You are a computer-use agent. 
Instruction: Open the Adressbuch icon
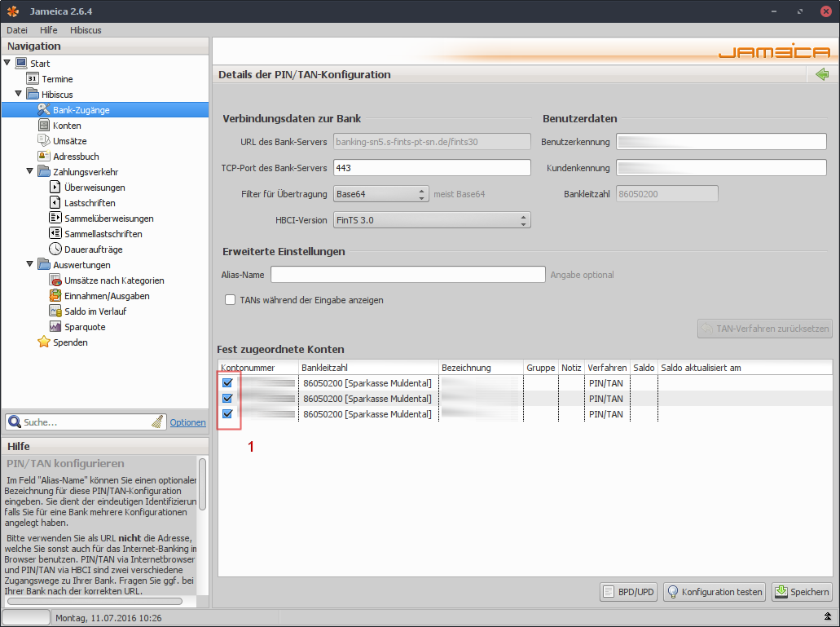coord(44,157)
